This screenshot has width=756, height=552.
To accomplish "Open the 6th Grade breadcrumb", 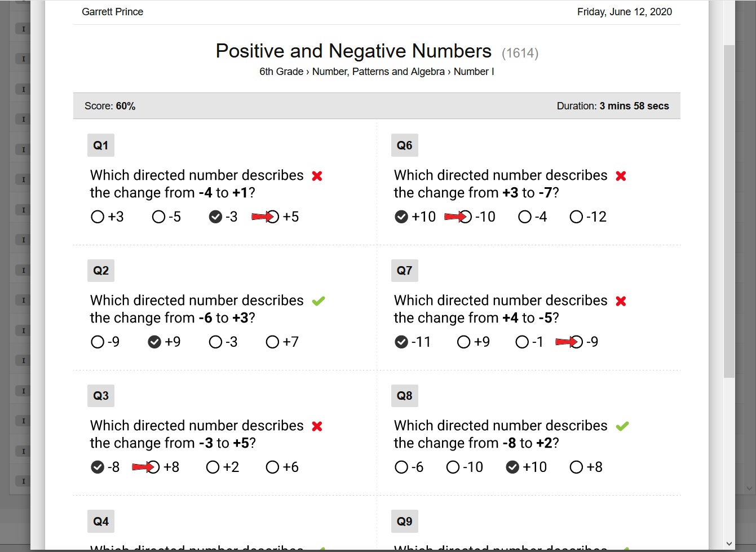I will pos(281,72).
